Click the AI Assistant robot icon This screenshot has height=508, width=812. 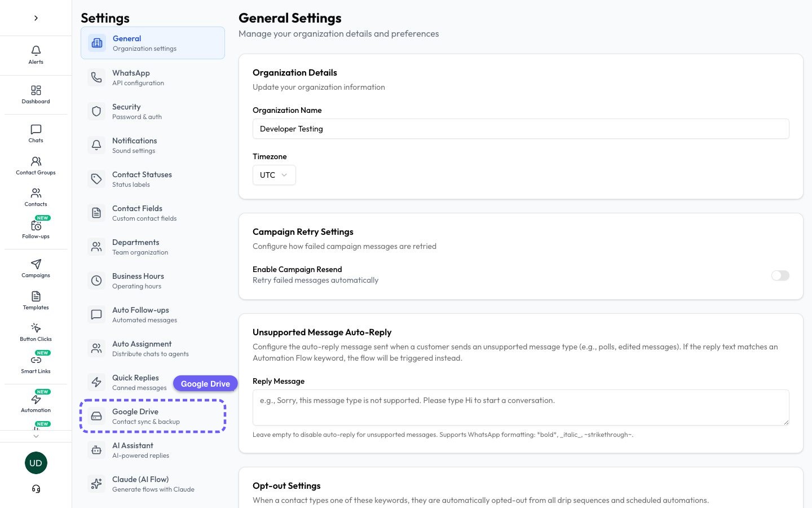pos(96,450)
